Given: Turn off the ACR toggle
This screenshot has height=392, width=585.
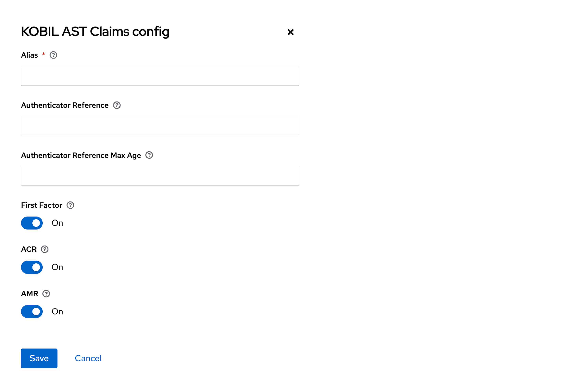Looking at the screenshot, I should point(32,267).
